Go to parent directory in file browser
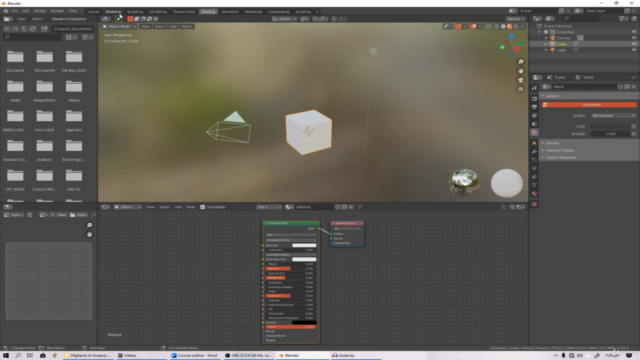 (x=24, y=29)
